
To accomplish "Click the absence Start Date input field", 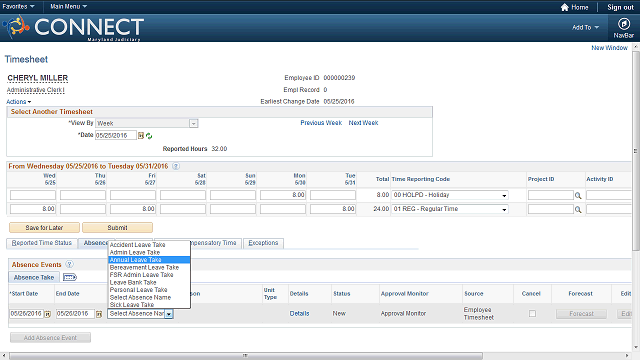I will [27, 314].
